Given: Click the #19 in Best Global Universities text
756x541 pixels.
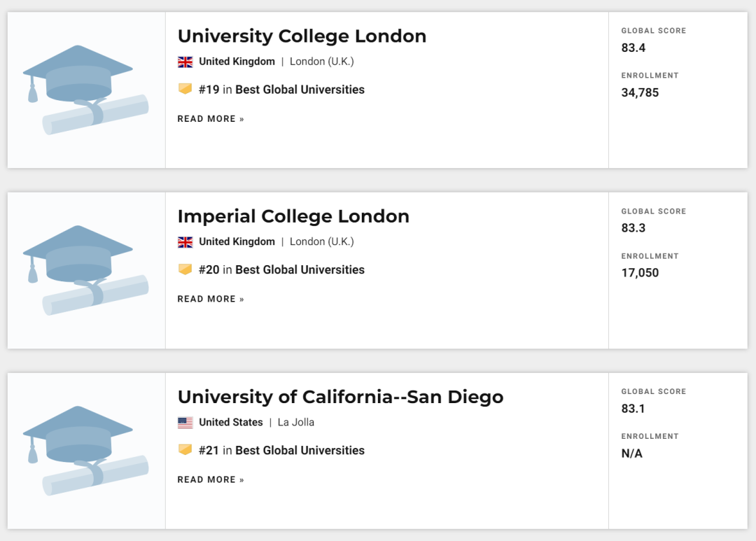Looking at the screenshot, I should [x=281, y=90].
